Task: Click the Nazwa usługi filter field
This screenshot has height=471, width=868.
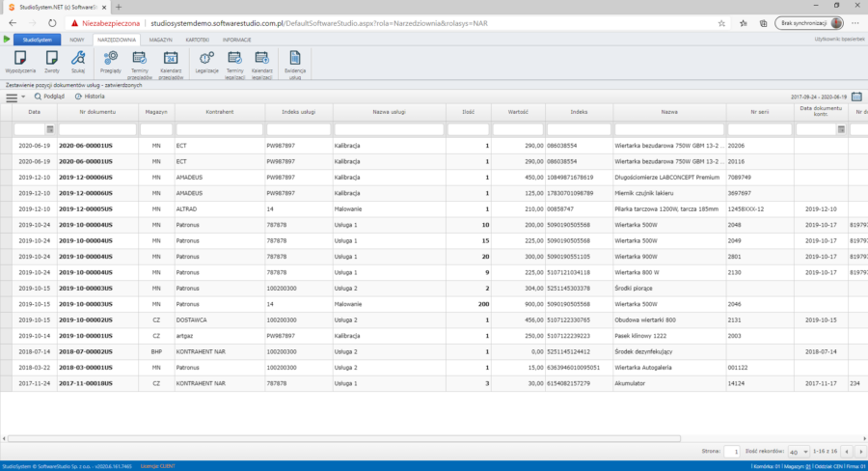Action: pyautogui.click(x=390, y=129)
